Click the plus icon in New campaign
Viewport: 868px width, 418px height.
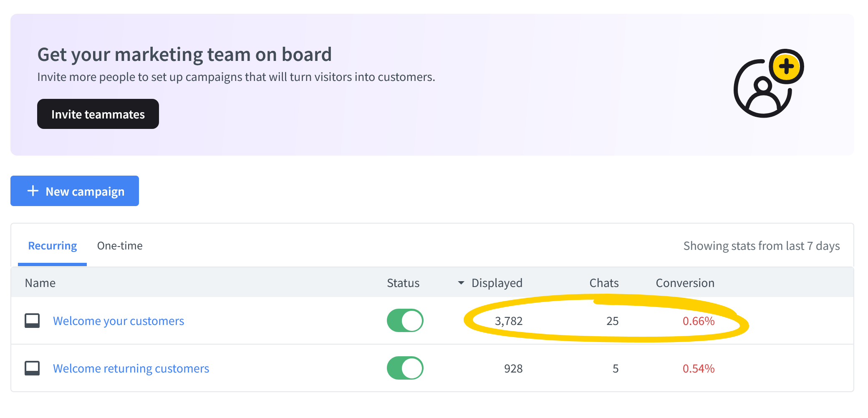pyautogui.click(x=33, y=191)
